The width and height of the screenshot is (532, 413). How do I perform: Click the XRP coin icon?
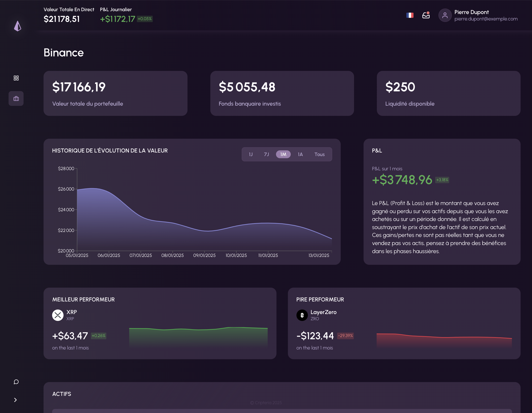[x=58, y=315]
